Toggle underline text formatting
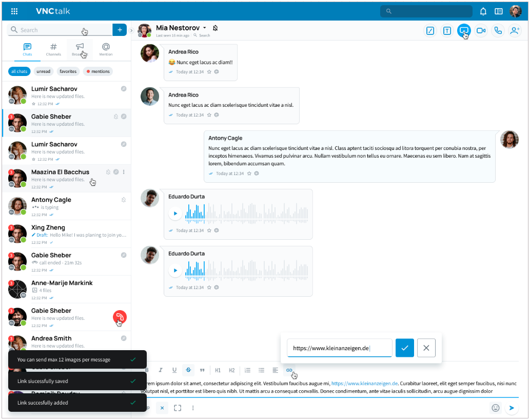This screenshot has height=420, width=529. [x=174, y=370]
